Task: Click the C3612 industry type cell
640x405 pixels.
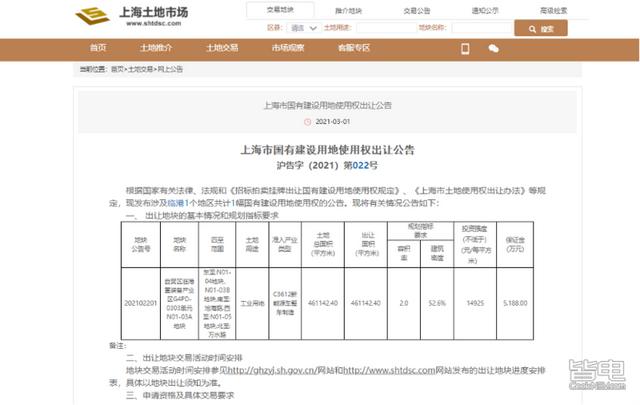Action: click(285, 303)
